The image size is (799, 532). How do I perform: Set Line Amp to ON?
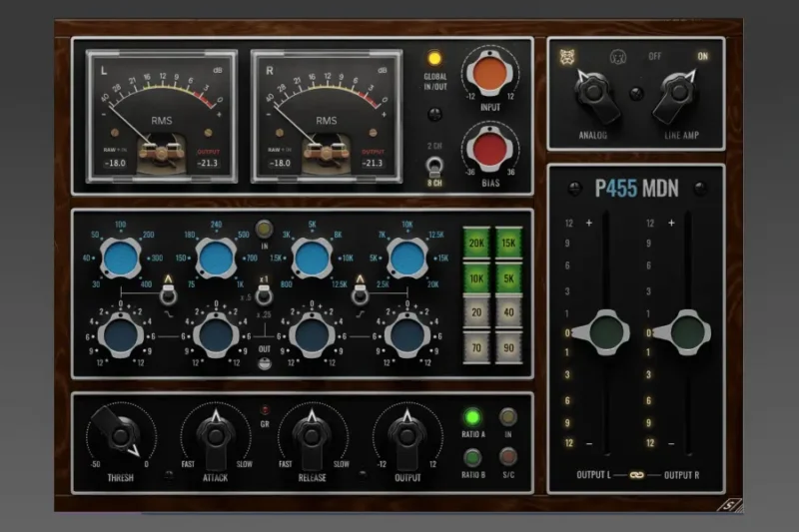click(703, 56)
